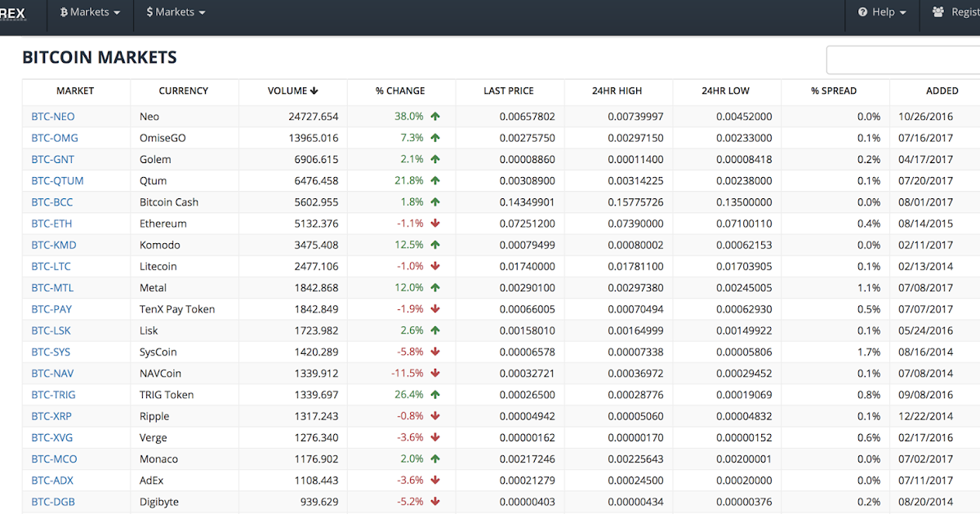This screenshot has height=514, width=980.
Task: Sort by the Last Price header
Action: [x=509, y=91]
